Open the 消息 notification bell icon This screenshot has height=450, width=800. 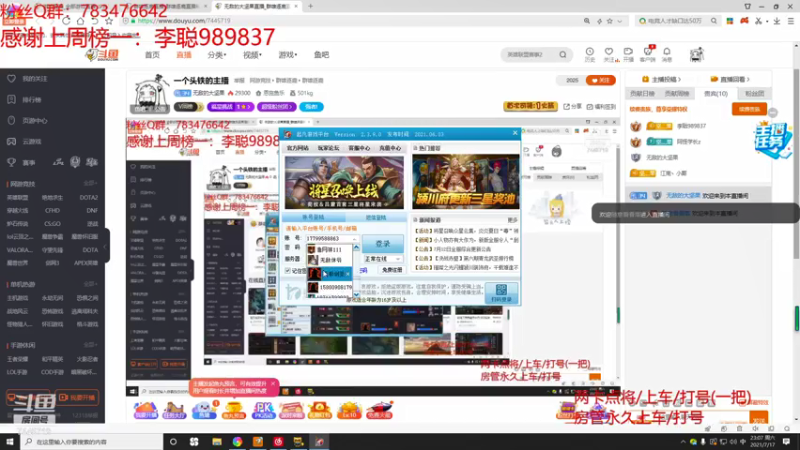[667, 54]
